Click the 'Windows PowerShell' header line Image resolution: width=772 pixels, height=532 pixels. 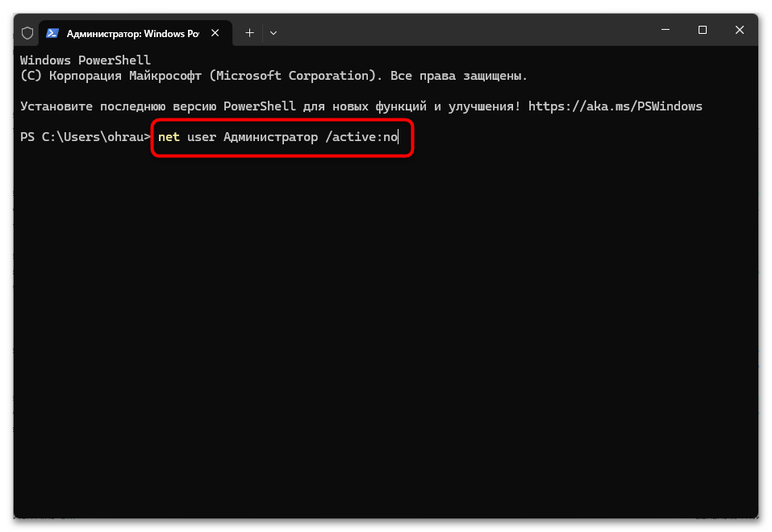pos(86,60)
